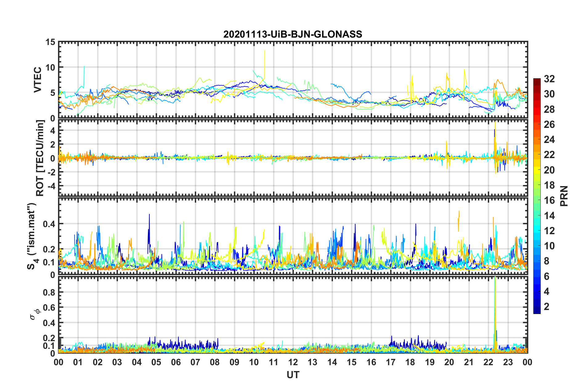Click the PRN colorbar color scale

537,196
